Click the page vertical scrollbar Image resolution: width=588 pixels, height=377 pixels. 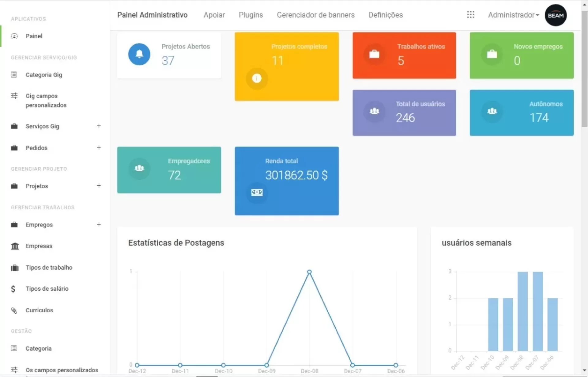pyautogui.click(x=584, y=69)
